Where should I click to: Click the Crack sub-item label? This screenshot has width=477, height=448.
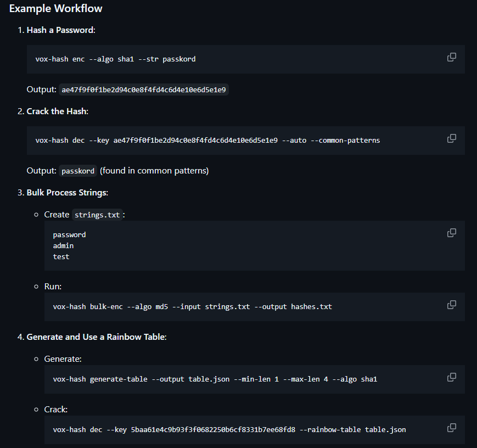point(54,409)
